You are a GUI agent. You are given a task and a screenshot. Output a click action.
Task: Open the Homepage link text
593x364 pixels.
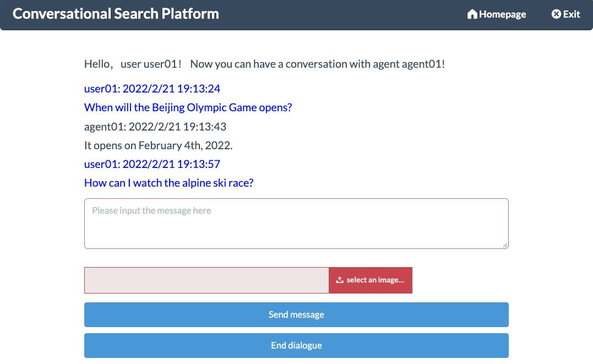click(x=502, y=14)
